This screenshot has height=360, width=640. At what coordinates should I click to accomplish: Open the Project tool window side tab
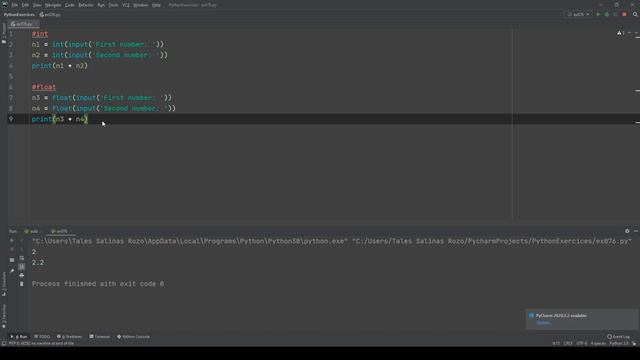coord(4,33)
